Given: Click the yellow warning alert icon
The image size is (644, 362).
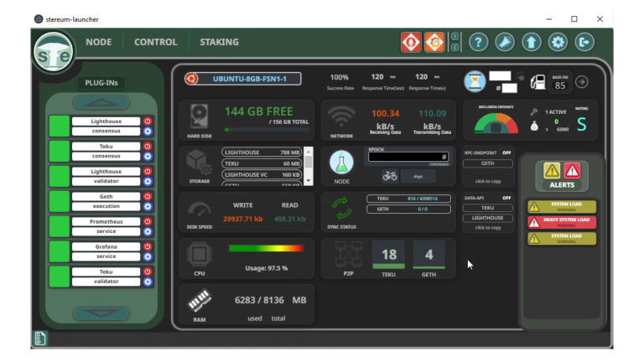Looking at the screenshot, I should coord(552,170).
